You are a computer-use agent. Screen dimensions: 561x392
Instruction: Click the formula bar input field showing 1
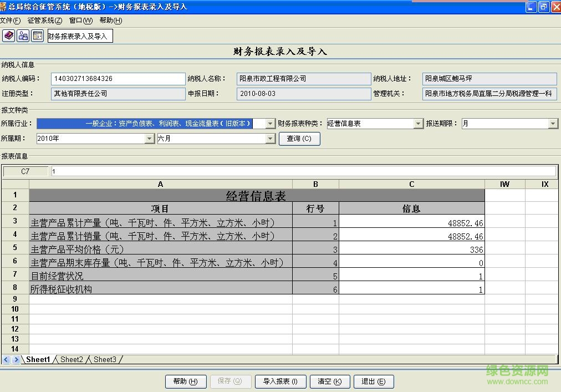tap(222, 171)
